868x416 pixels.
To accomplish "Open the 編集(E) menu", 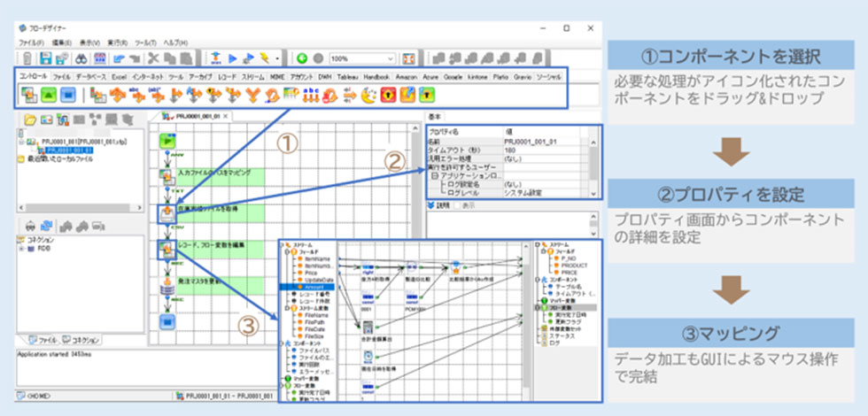I will (x=61, y=42).
